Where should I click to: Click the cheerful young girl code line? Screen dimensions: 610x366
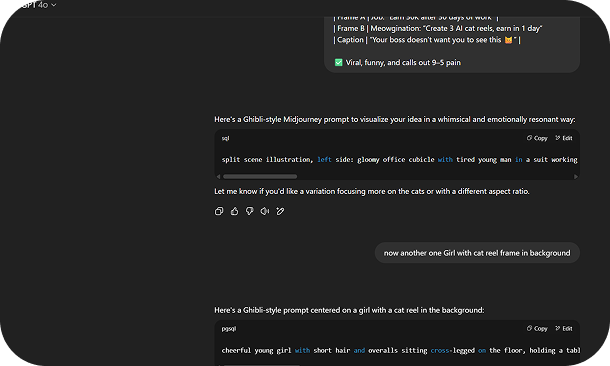click(401, 350)
